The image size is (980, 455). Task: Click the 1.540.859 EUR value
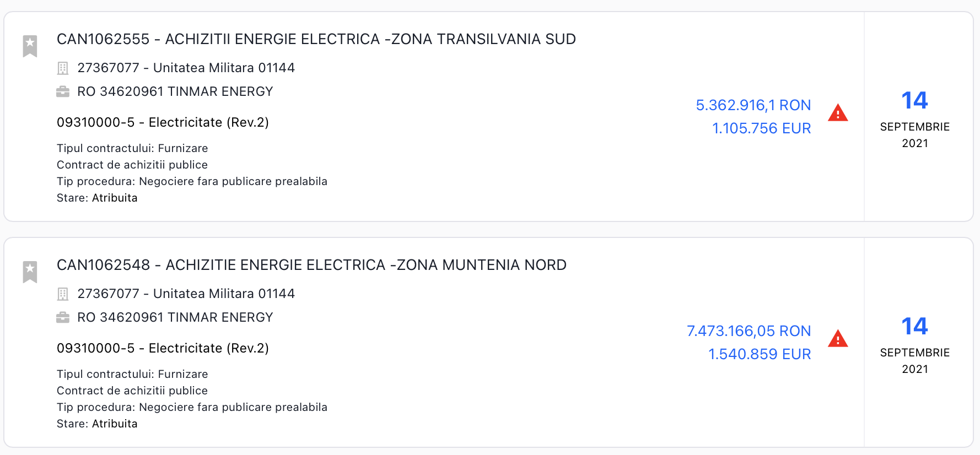759,354
